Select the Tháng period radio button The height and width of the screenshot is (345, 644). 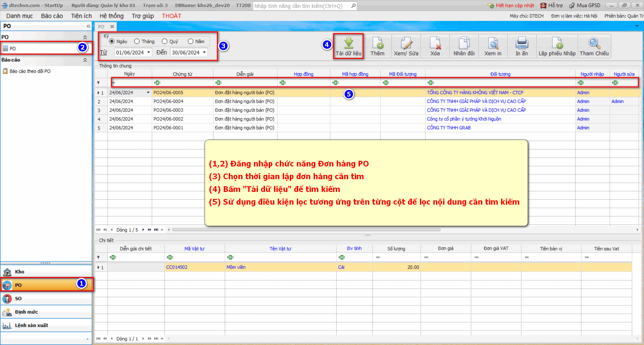tap(137, 41)
